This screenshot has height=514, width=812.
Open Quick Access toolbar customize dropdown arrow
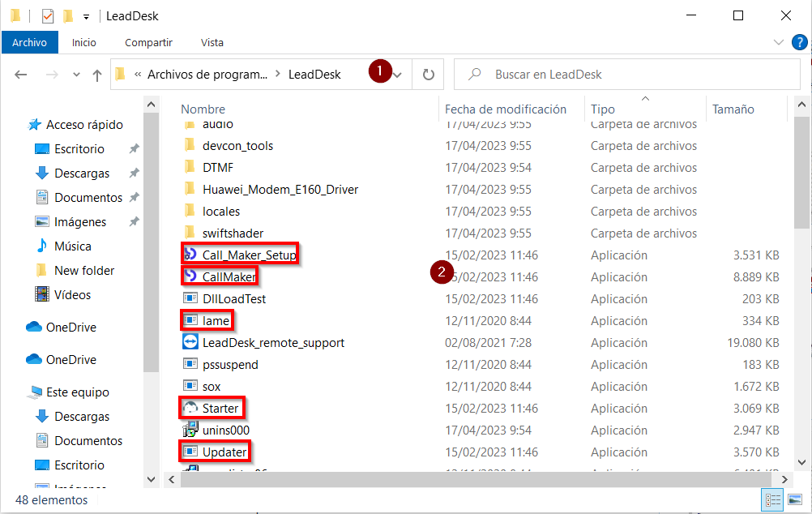coord(86,17)
